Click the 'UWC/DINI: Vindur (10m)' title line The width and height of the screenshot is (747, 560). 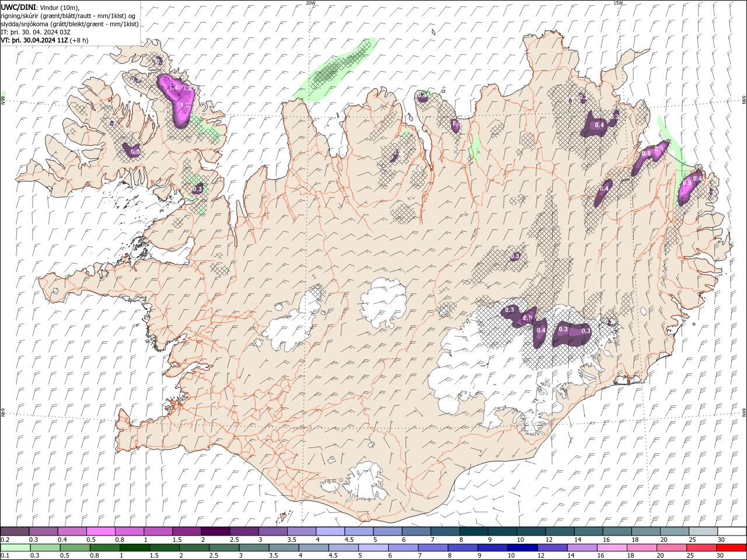[x=40, y=7]
